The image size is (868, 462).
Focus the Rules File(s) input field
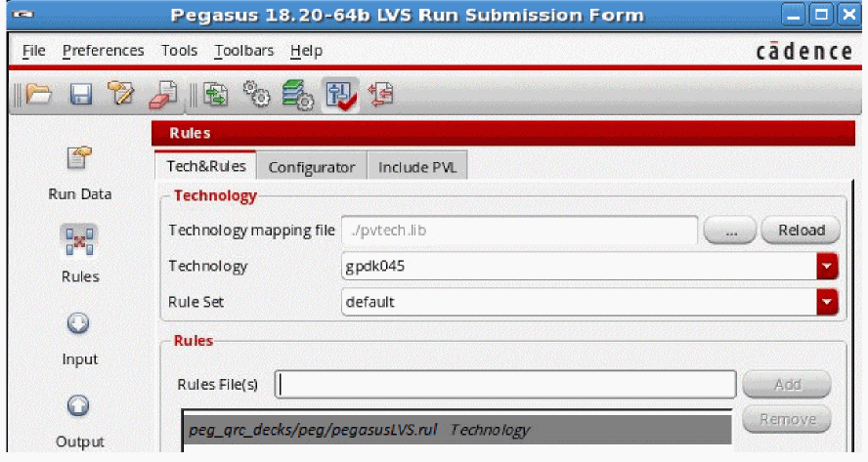[505, 384]
